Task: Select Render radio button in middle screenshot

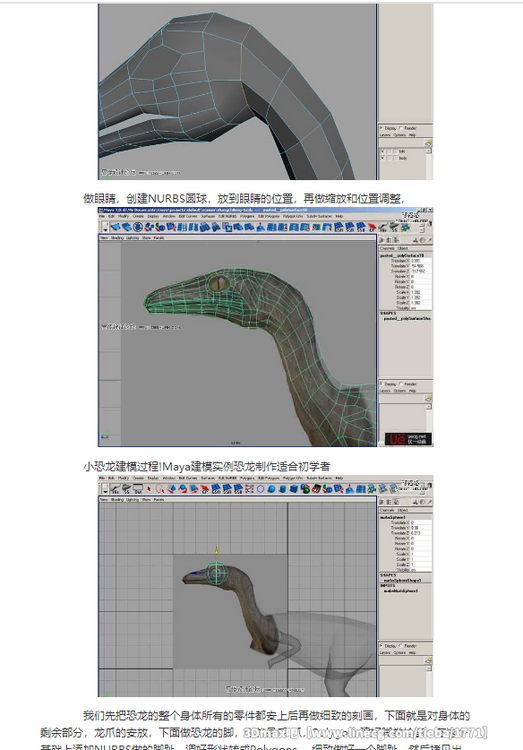Action: 401,384
